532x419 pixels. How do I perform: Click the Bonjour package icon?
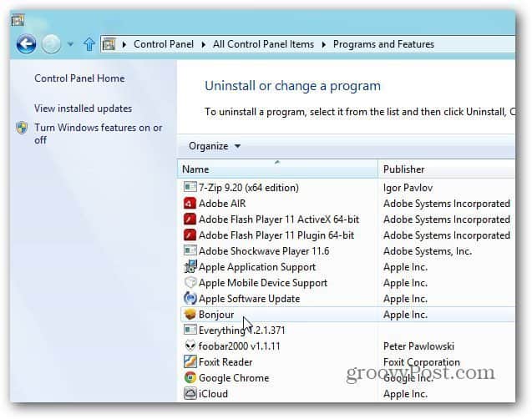pyautogui.click(x=190, y=314)
